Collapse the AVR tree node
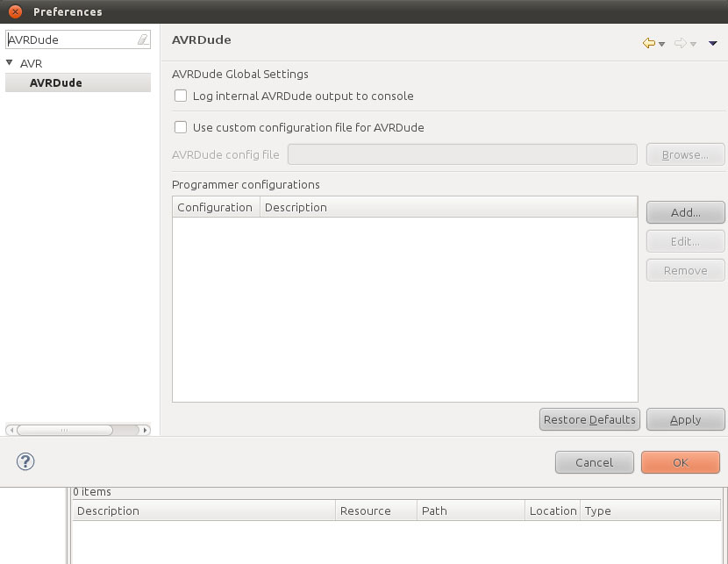The width and height of the screenshot is (728, 564). tap(10, 63)
